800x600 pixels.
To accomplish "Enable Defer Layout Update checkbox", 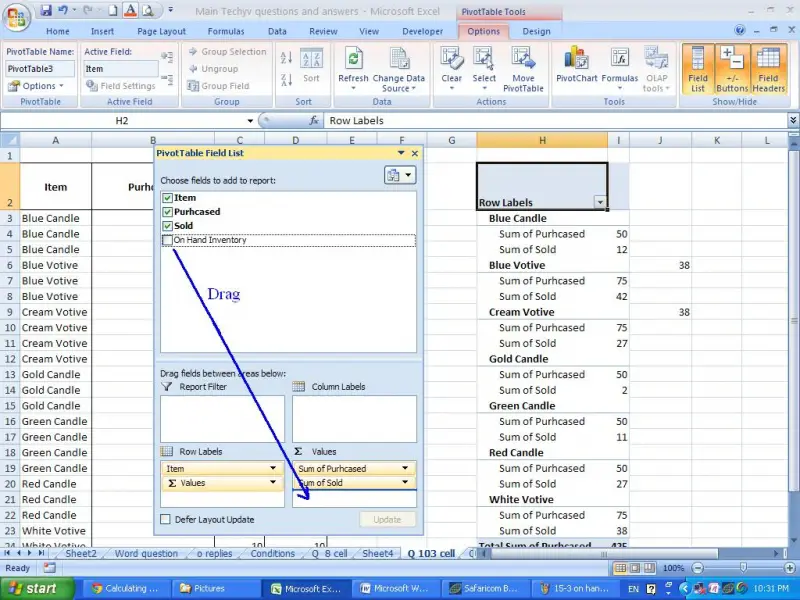I will click(165, 519).
